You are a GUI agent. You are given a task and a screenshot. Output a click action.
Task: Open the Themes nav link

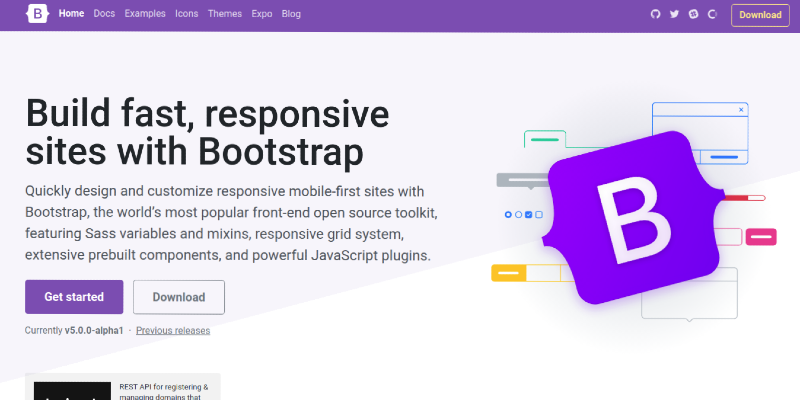pos(224,15)
